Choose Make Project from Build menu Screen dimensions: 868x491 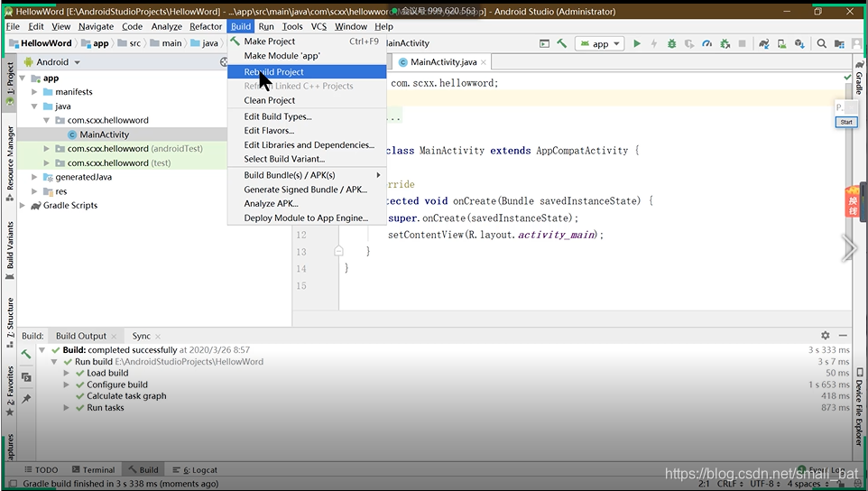coord(307,42)
